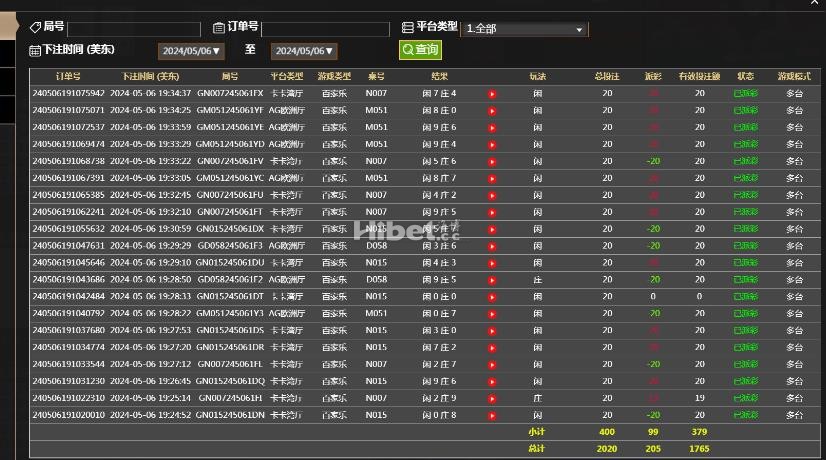Play video for order 240506191055632
Image resolution: width=826 pixels, height=460 pixels.
[x=492, y=230]
